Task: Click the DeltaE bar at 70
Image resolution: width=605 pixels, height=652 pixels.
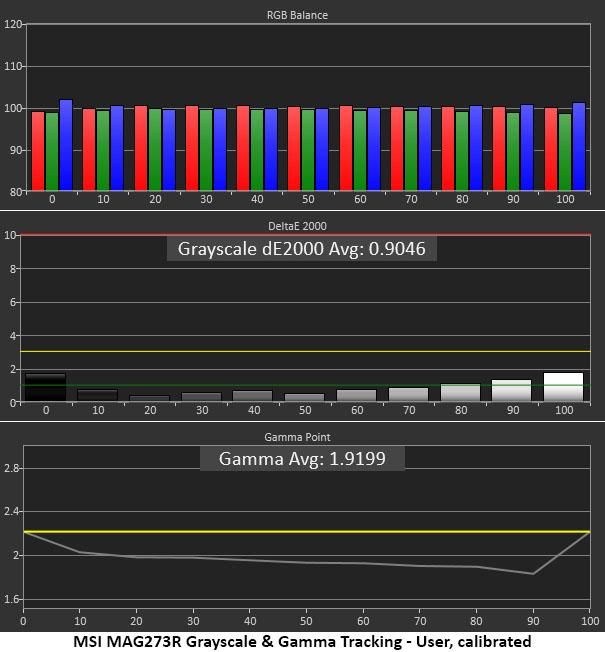Action: (408, 395)
